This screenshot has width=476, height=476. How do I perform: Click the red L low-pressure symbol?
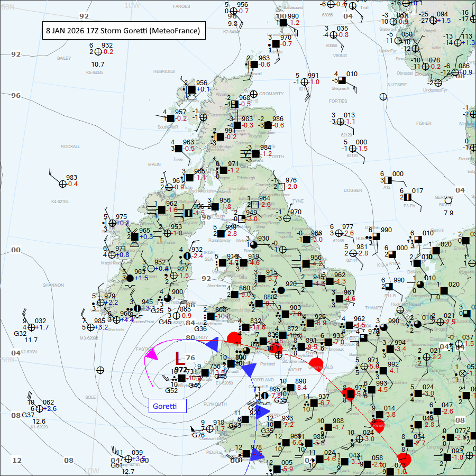180,359
